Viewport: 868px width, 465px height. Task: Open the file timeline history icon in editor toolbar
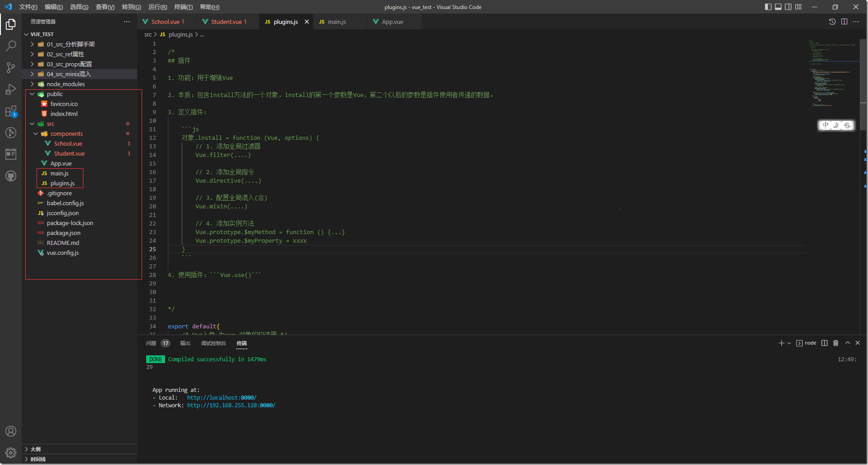[832, 22]
